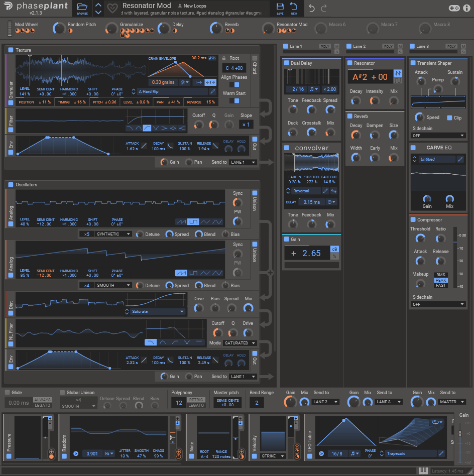Click the LEGATO button under Polyphony
474x476 pixels.
(x=196, y=405)
